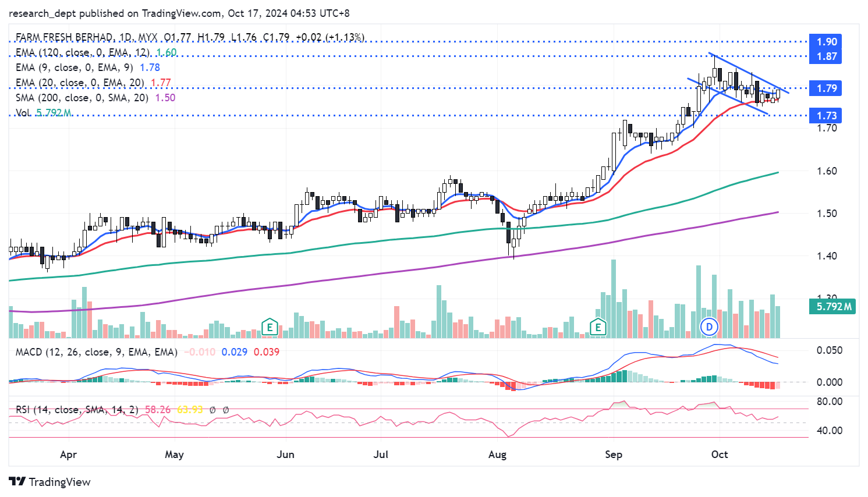Select the 1.90 price level label
The height and width of the screenshot is (497, 868).
coord(826,42)
